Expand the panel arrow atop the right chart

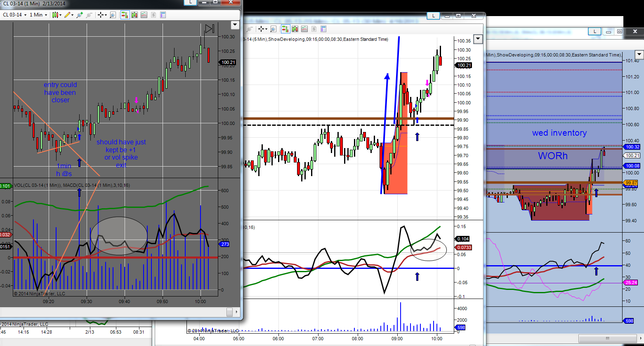pos(639,54)
